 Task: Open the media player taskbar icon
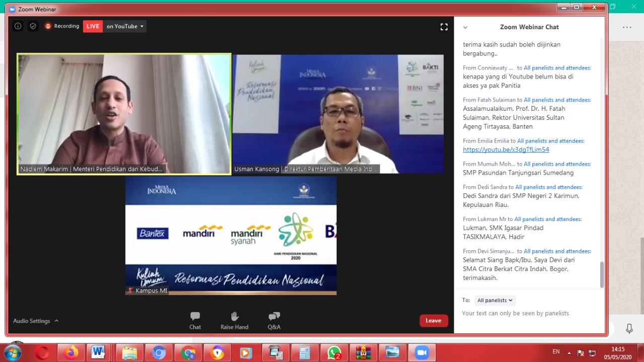click(246, 352)
